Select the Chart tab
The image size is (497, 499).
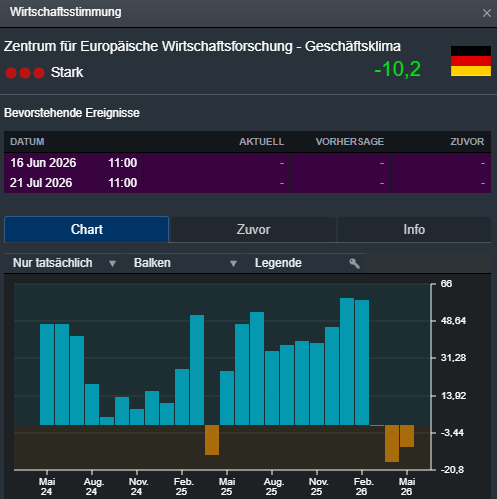tap(87, 229)
